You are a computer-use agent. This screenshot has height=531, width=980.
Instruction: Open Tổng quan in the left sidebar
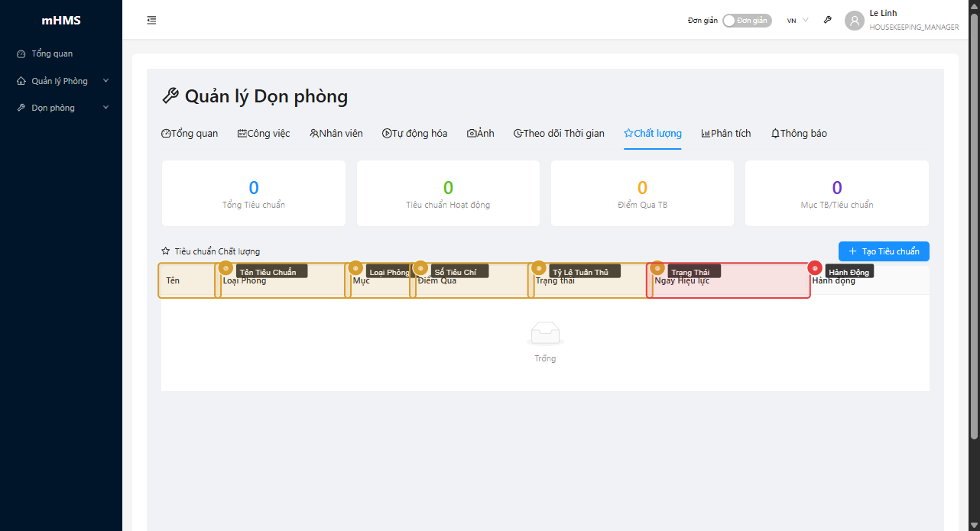coord(52,54)
